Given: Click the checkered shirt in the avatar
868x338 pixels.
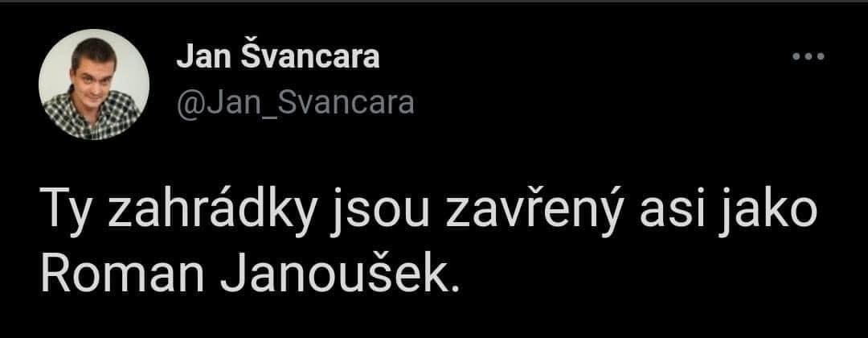Looking at the screenshot, I should [92, 116].
